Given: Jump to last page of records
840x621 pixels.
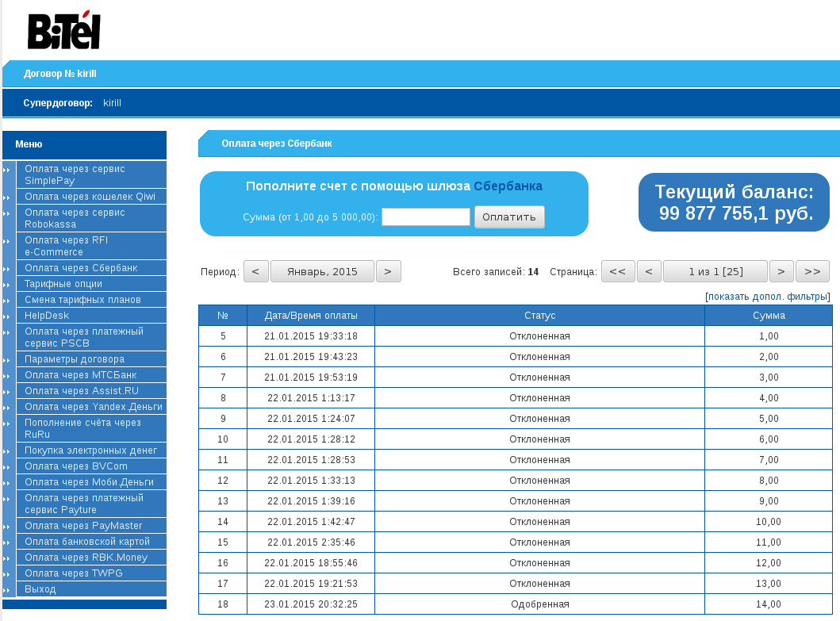Looking at the screenshot, I should tap(812, 272).
